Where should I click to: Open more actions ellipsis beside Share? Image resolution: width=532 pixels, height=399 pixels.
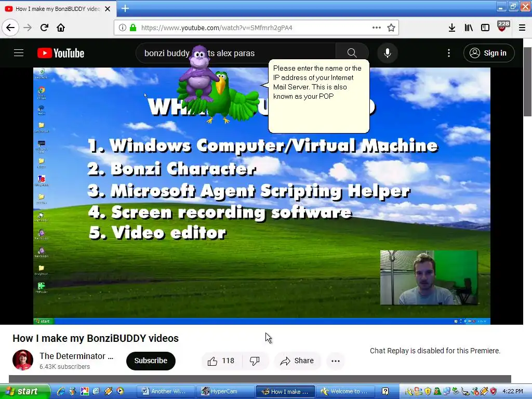point(336,361)
